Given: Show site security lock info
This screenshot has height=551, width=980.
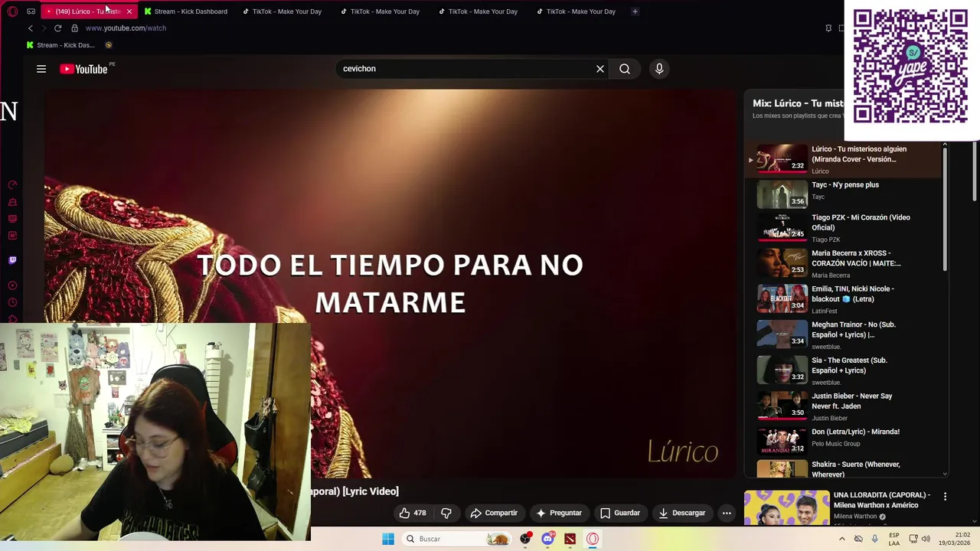Looking at the screenshot, I should coord(74,28).
